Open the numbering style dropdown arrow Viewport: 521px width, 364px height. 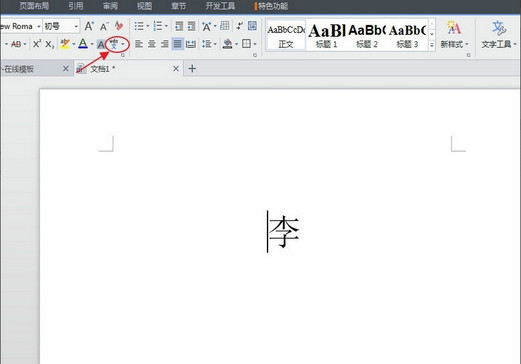(x=166, y=26)
